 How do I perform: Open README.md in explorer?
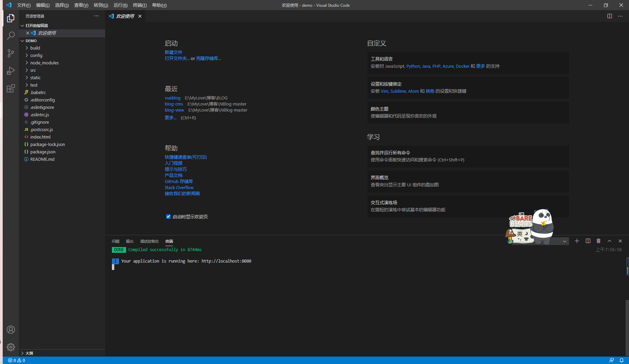click(x=42, y=159)
